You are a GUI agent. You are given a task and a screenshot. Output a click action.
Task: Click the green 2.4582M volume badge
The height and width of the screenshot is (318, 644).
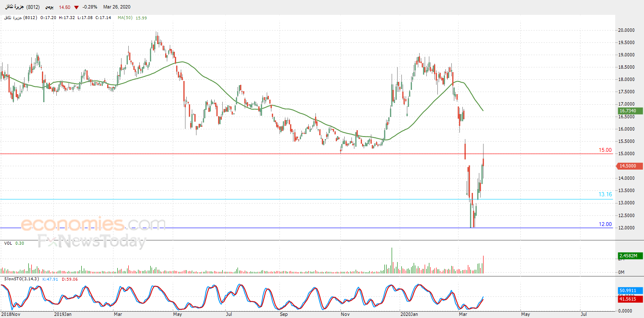630,256
